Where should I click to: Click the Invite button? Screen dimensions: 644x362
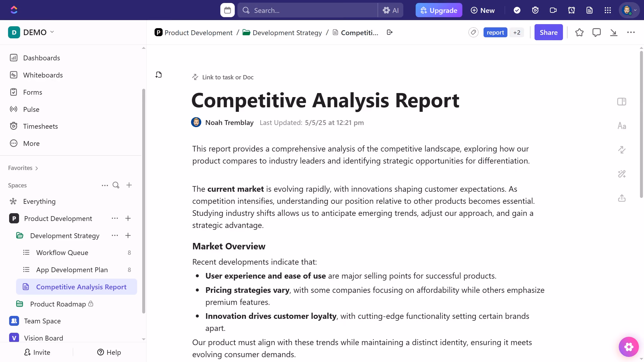[x=37, y=352]
